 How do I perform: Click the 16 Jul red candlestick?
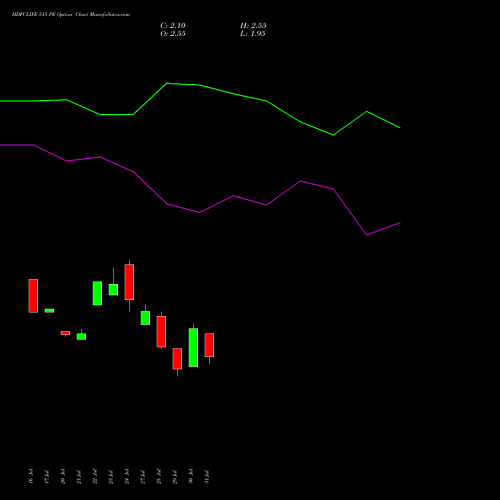(33, 296)
